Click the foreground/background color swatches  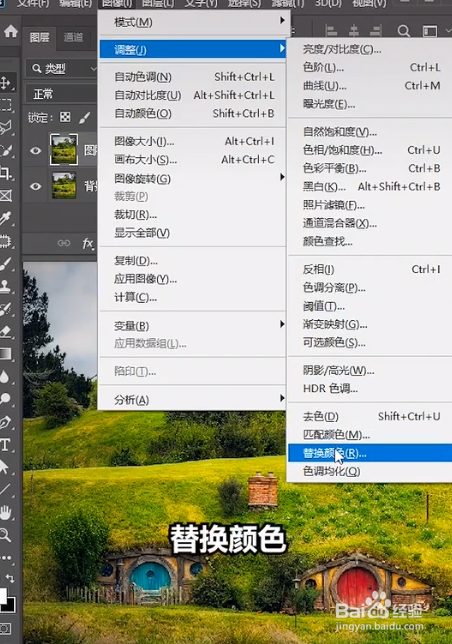(7, 599)
